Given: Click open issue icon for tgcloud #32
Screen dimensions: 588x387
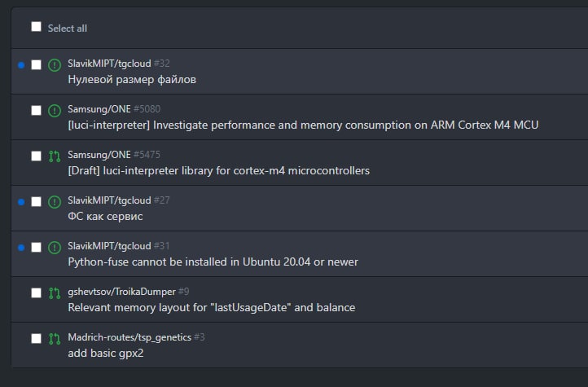Looking at the screenshot, I should click(55, 65).
